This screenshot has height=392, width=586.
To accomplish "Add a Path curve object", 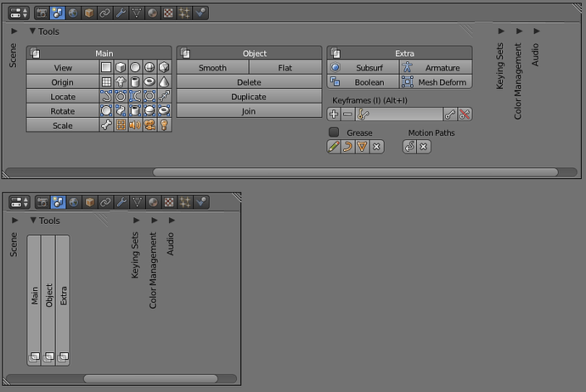I will (x=164, y=97).
